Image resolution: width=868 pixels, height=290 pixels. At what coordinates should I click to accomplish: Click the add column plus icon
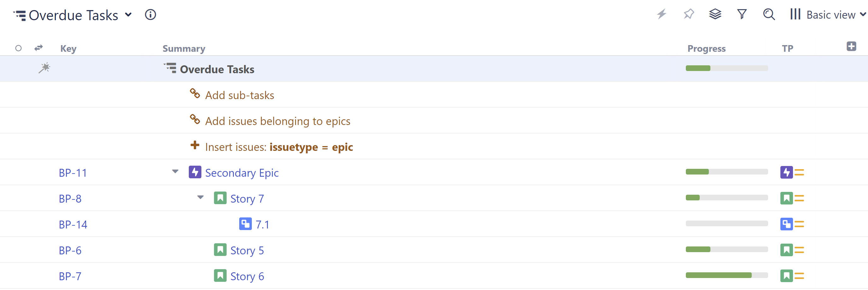[x=851, y=46]
